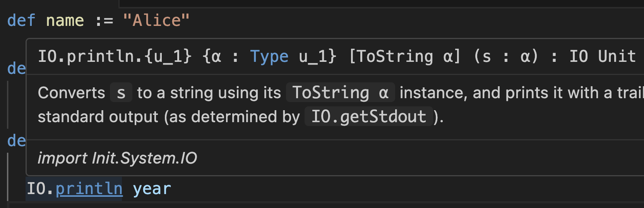
Task: Click the year argument after println
Action: (152, 189)
